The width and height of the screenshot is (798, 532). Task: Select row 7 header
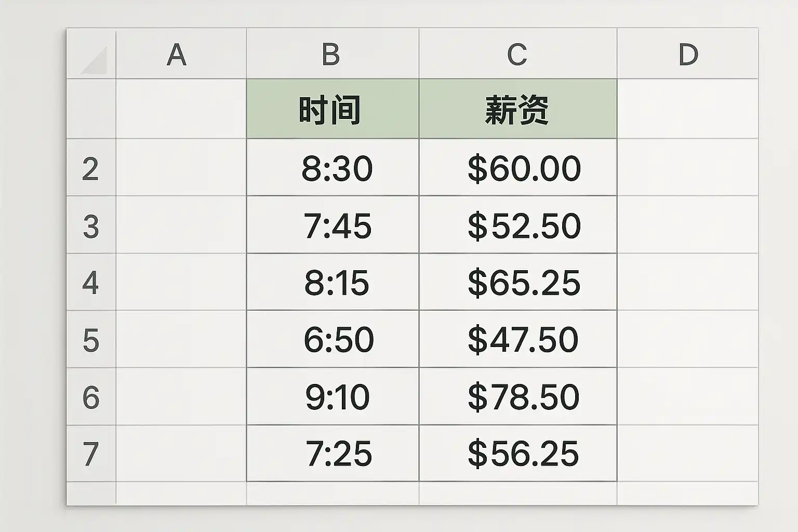coord(90,454)
